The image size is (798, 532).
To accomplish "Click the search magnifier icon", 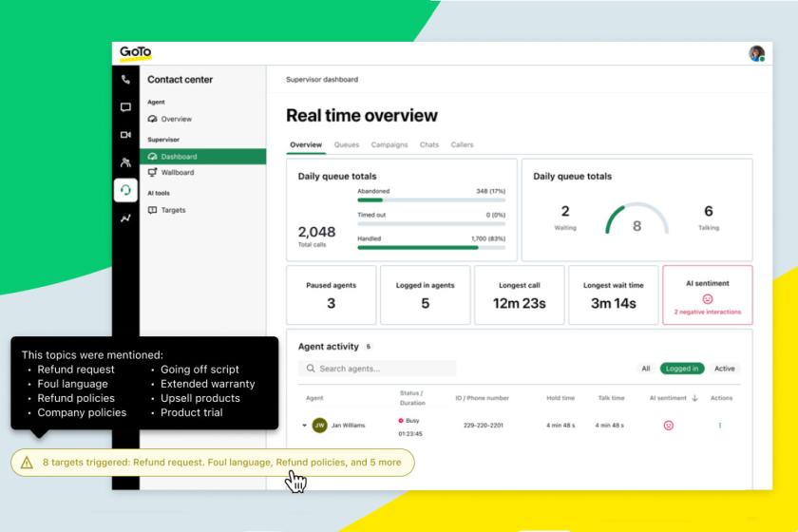I will 311,368.
